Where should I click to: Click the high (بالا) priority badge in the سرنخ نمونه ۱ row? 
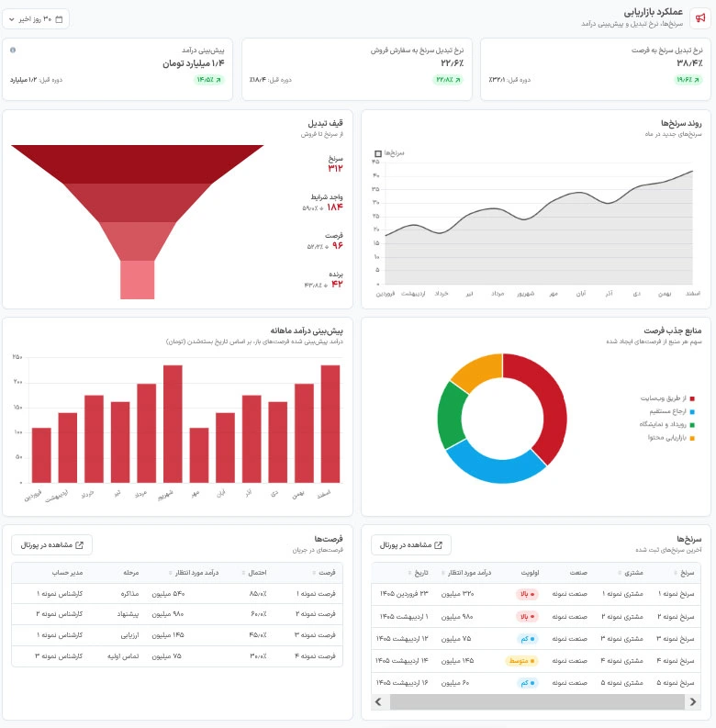coord(527,594)
